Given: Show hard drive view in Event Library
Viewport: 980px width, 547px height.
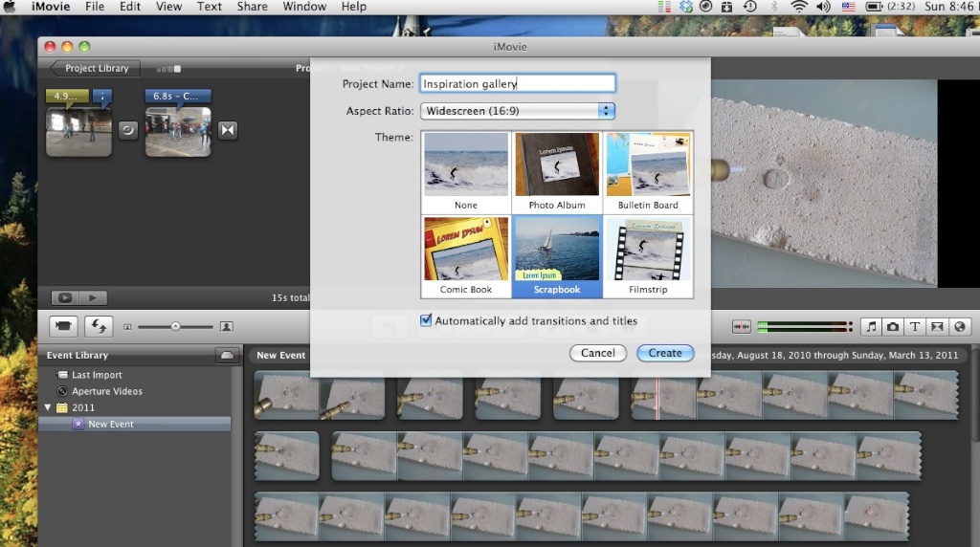Looking at the screenshot, I should click(x=227, y=356).
